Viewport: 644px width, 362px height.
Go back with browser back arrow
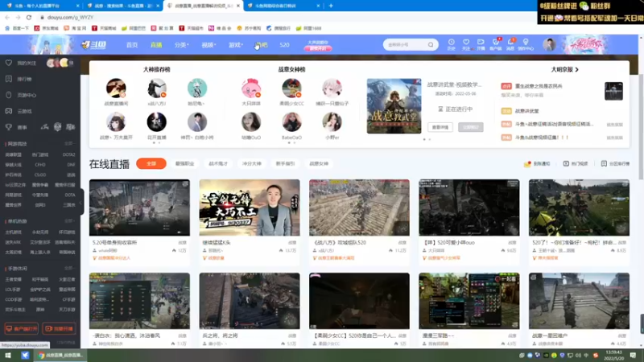pyautogui.click(x=7, y=17)
